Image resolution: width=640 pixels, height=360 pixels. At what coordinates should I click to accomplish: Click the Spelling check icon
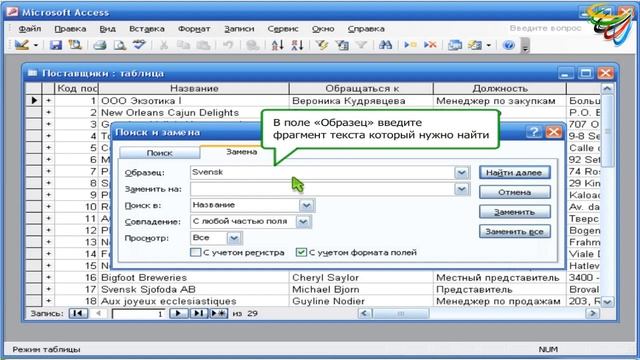(139, 44)
